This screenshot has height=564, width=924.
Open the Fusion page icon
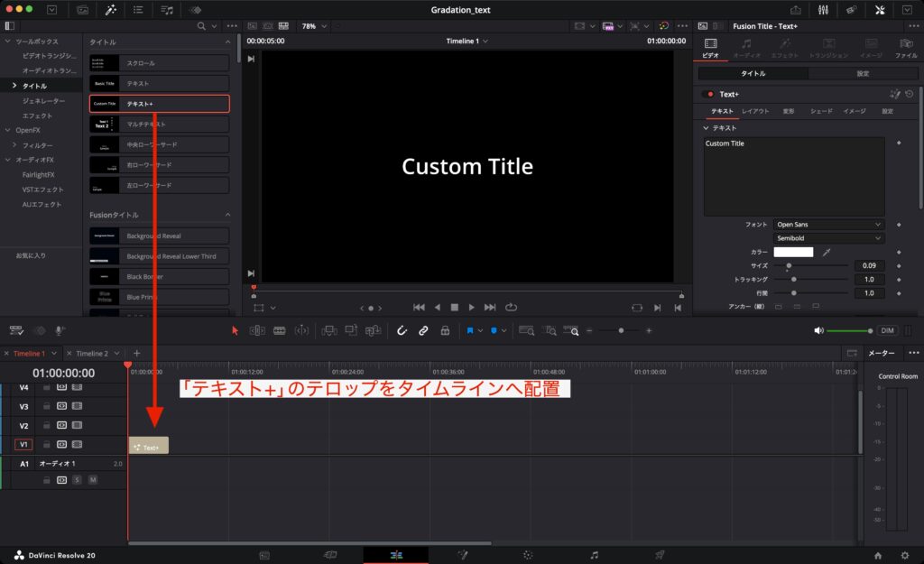[463, 555]
